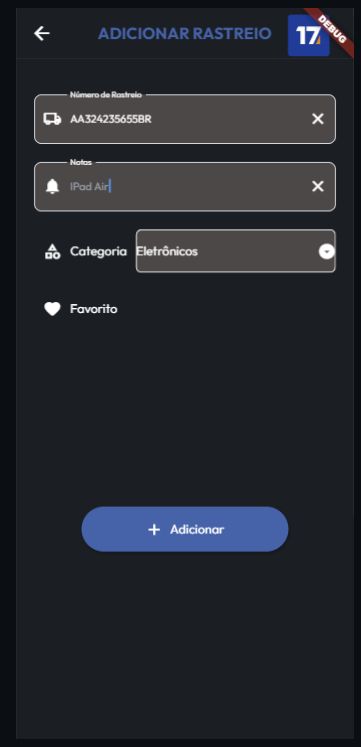Go back using the left arrow
The image size is (361, 747).
(x=42, y=33)
